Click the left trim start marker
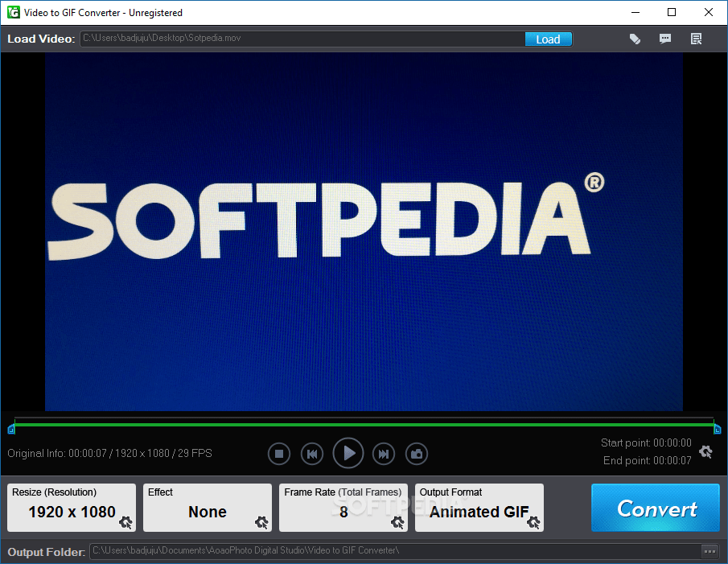 click(x=11, y=430)
